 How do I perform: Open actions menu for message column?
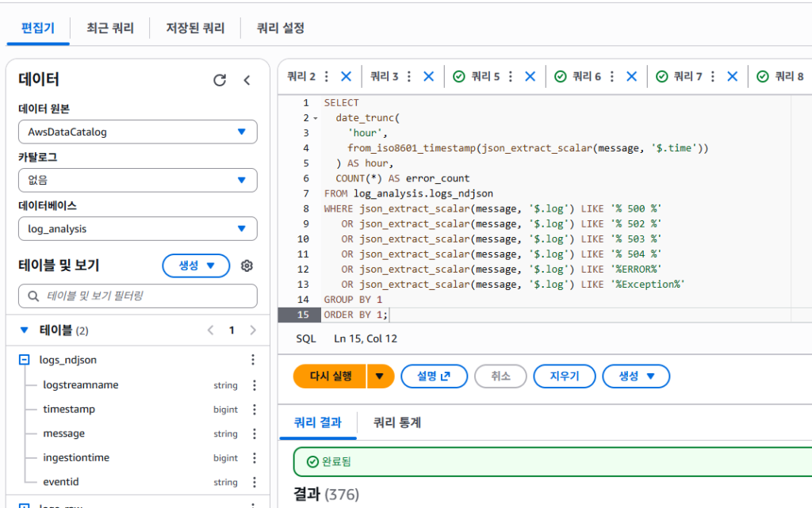(255, 434)
